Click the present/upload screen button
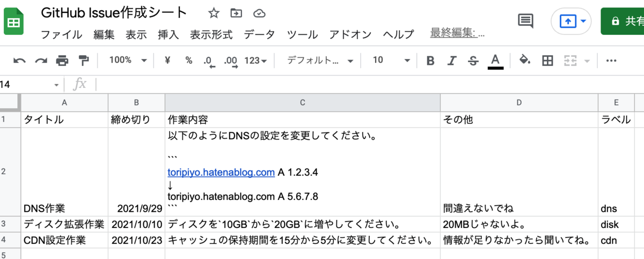 [x=567, y=21]
